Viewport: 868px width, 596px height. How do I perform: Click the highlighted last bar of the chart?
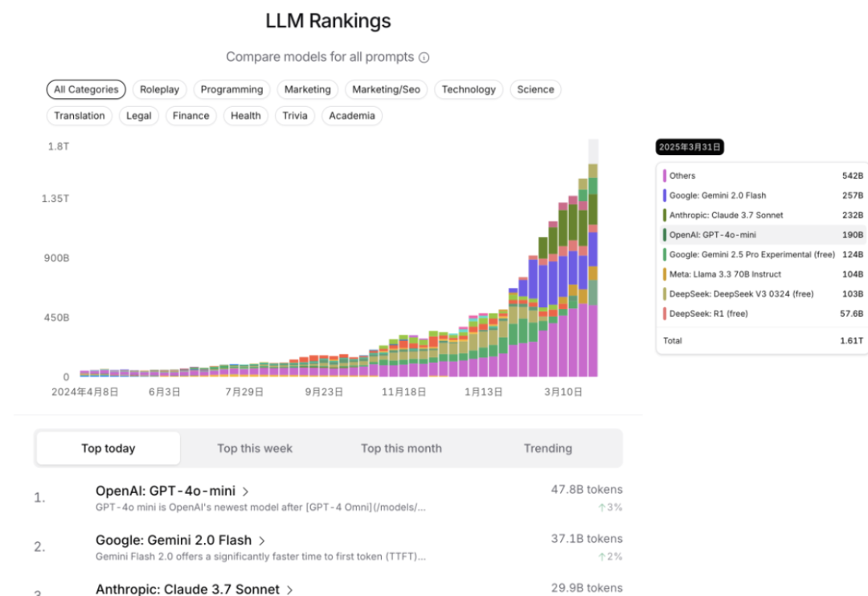point(593,269)
